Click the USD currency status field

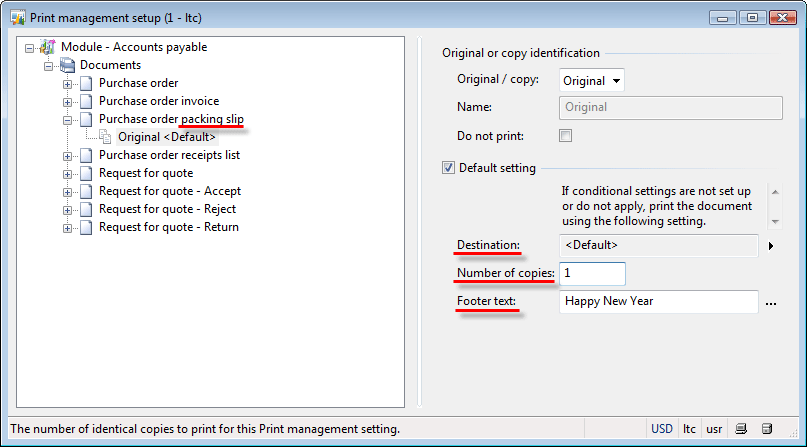click(661, 428)
